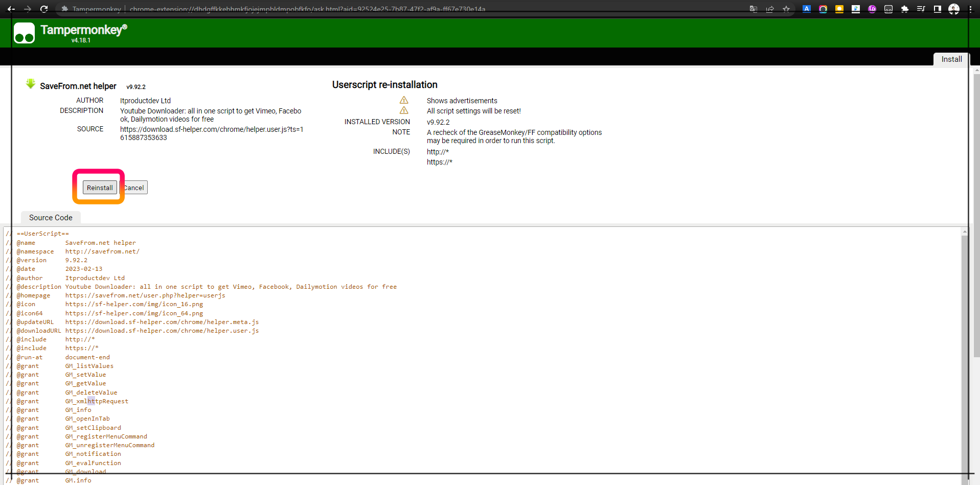Open the yellow lightbulb extension
This screenshot has width=980, height=485.
pos(839,9)
